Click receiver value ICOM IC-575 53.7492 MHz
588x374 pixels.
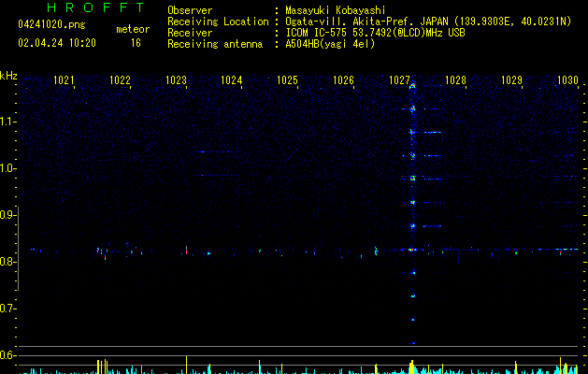click(x=375, y=33)
